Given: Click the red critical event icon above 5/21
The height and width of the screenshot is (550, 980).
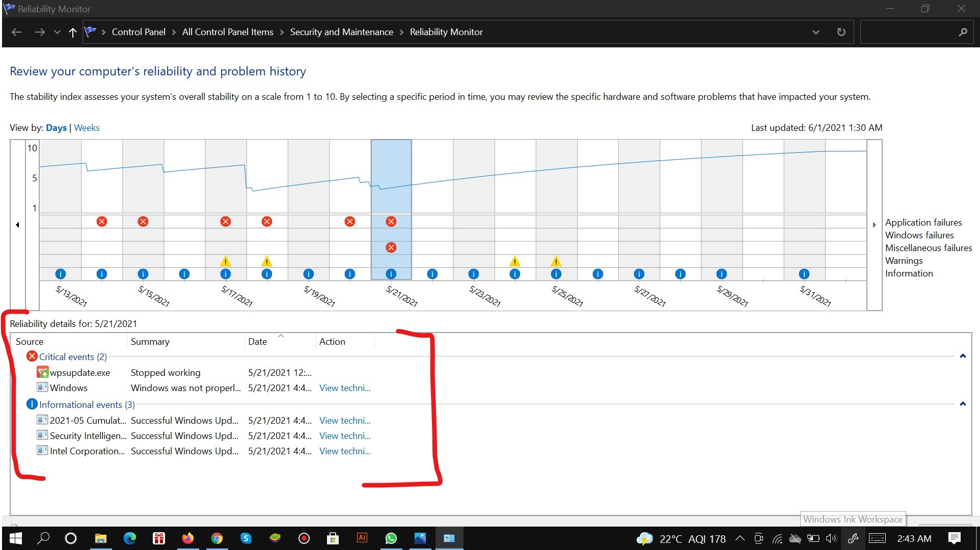Looking at the screenshot, I should (x=391, y=221).
